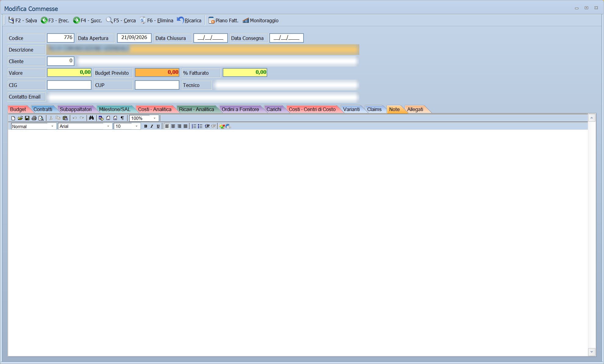Click the scrollbar down arrow in notes editor
The height and width of the screenshot is (364, 604).
tap(591, 352)
